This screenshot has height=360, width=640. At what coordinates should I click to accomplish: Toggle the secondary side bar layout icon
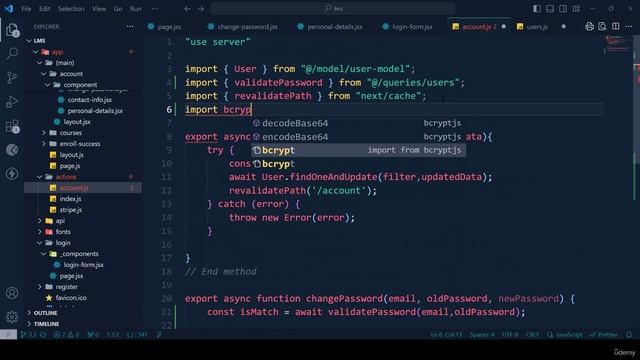tap(563, 9)
